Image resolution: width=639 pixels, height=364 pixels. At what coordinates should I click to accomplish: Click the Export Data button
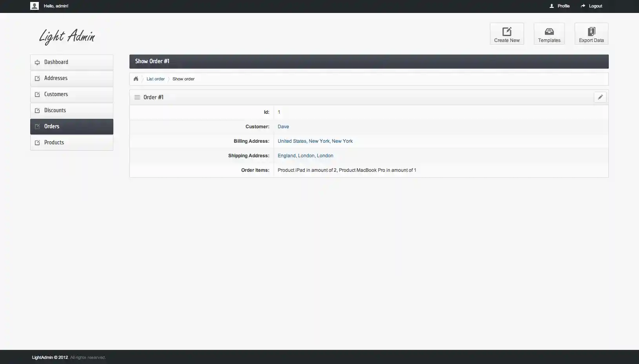(592, 34)
